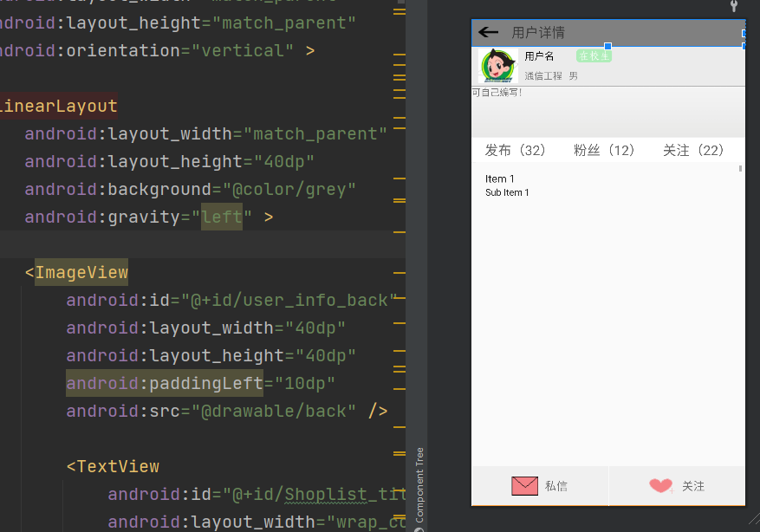Viewport: 760px width, 532px height.
Task: Click the pink heart follow icon
Action: [660, 485]
